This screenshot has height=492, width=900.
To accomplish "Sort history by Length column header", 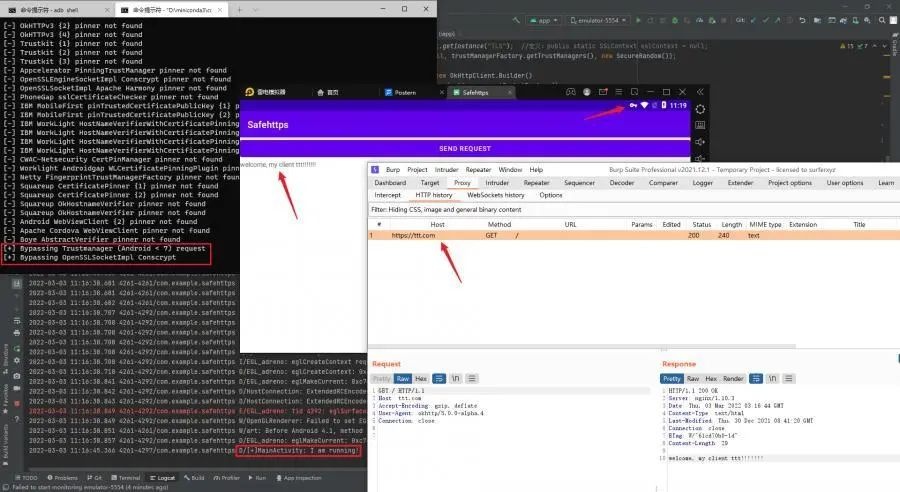I will tap(731, 224).
